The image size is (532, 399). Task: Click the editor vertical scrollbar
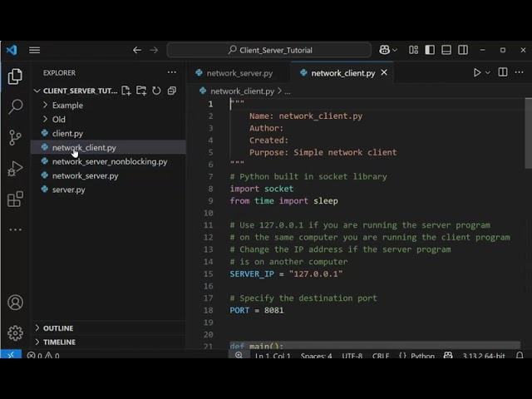coord(528,133)
